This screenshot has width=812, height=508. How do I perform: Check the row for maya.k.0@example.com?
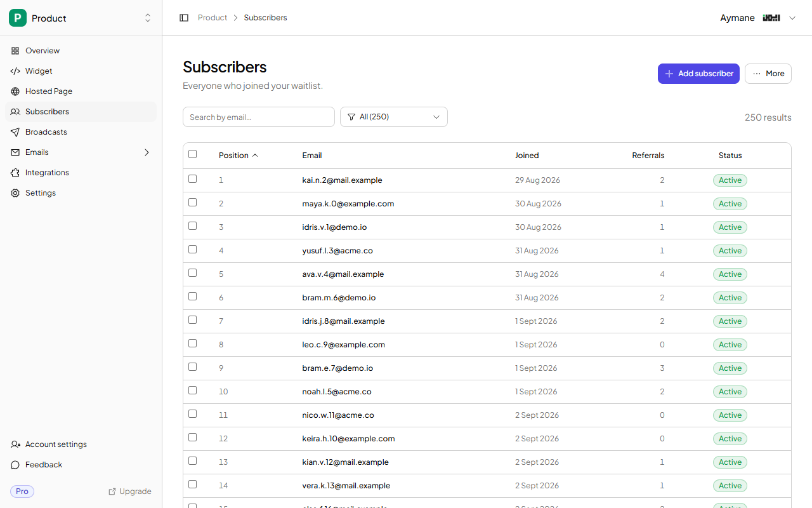(193, 203)
